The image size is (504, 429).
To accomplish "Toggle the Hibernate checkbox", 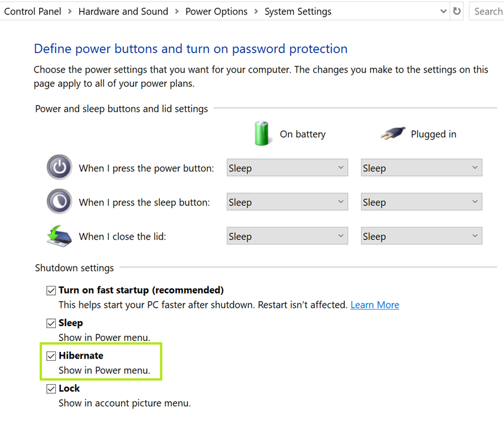I will [51, 356].
